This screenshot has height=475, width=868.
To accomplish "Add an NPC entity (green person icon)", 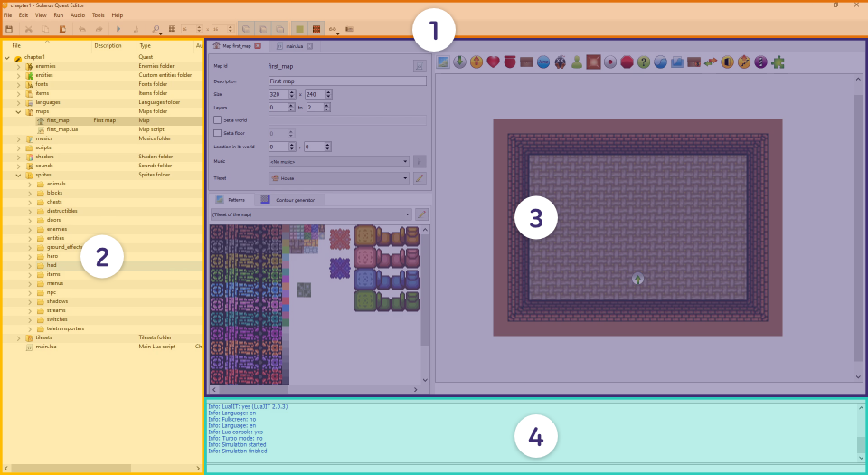I will click(x=577, y=62).
